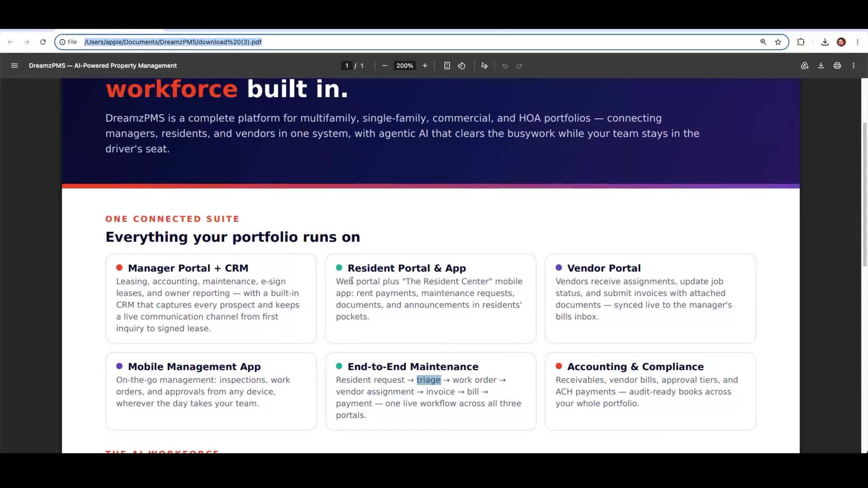
Task: Open the Chrome three-dot menu
Action: pyautogui.click(x=858, y=42)
